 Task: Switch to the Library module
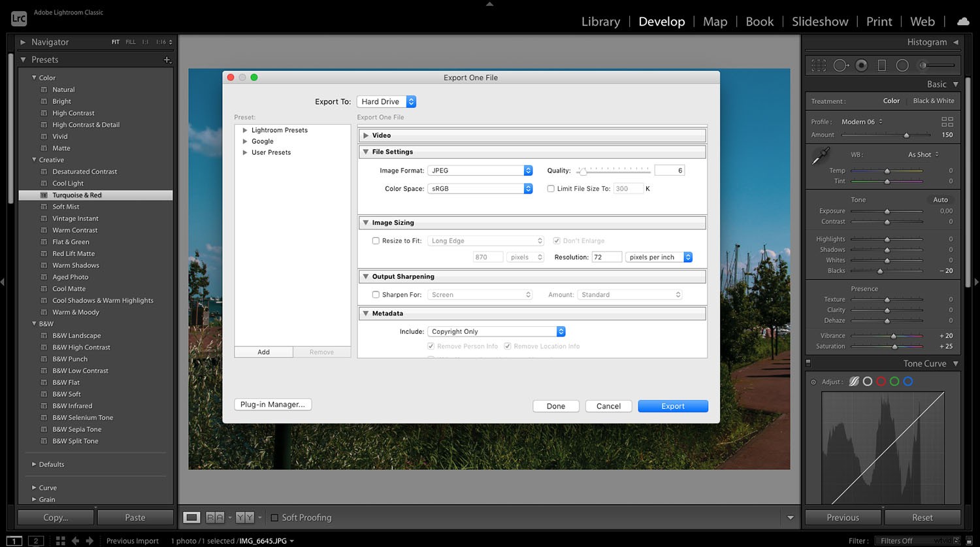tap(600, 22)
